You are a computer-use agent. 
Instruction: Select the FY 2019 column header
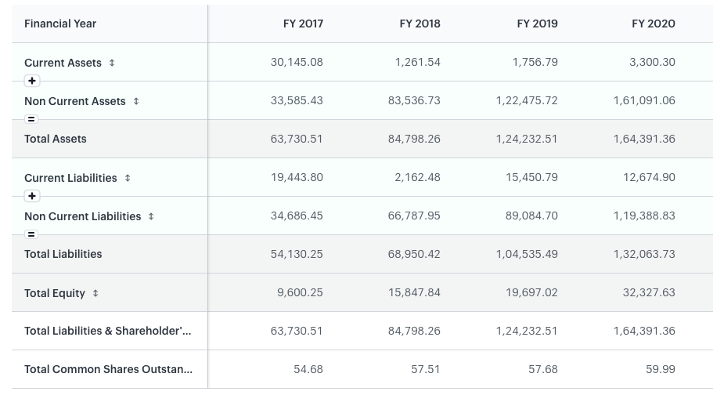tap(537, 24)
